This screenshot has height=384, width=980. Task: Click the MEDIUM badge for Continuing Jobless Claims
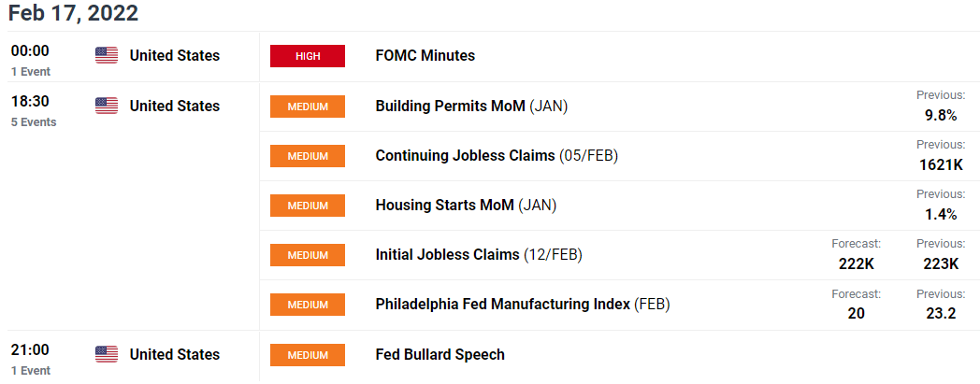pyautogui.click(x=308, y=156)
